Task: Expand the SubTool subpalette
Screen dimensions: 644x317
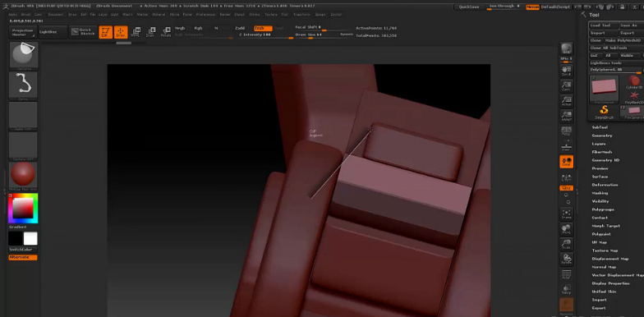Action: [600, 127]
